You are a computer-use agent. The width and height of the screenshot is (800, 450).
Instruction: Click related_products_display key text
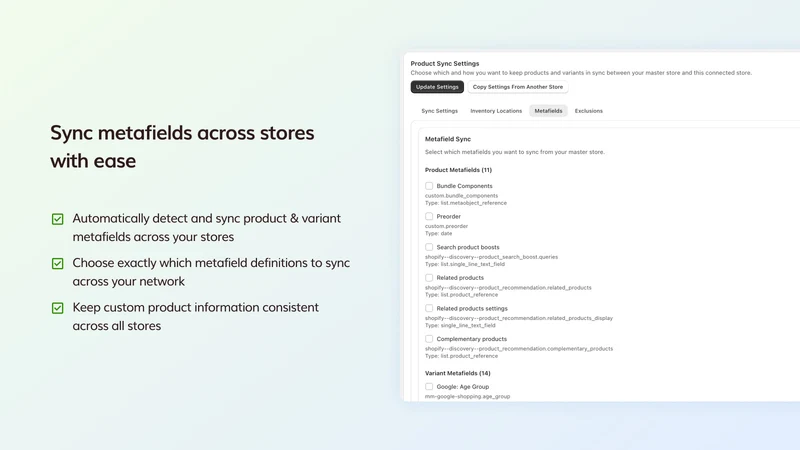[x=519, y=318]
